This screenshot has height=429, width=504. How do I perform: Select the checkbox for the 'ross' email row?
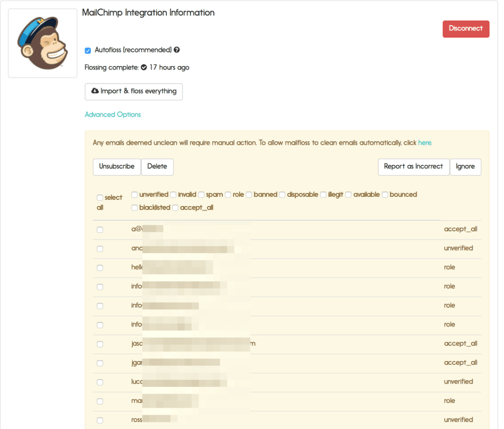(x=100, y=420)
